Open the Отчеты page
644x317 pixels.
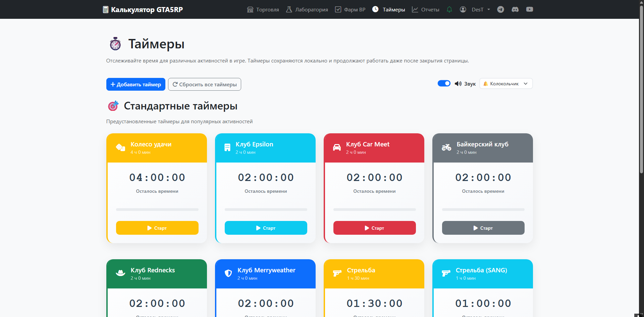[426, 9]
